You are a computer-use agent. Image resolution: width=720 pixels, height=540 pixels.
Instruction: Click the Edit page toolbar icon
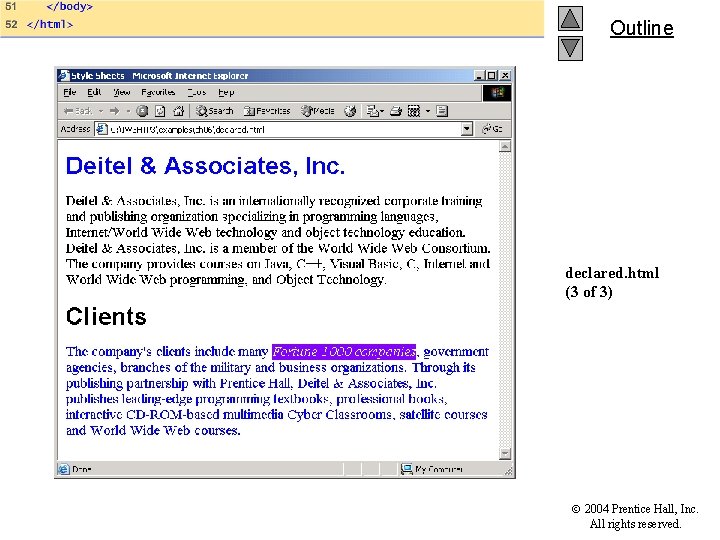(414, 111)
